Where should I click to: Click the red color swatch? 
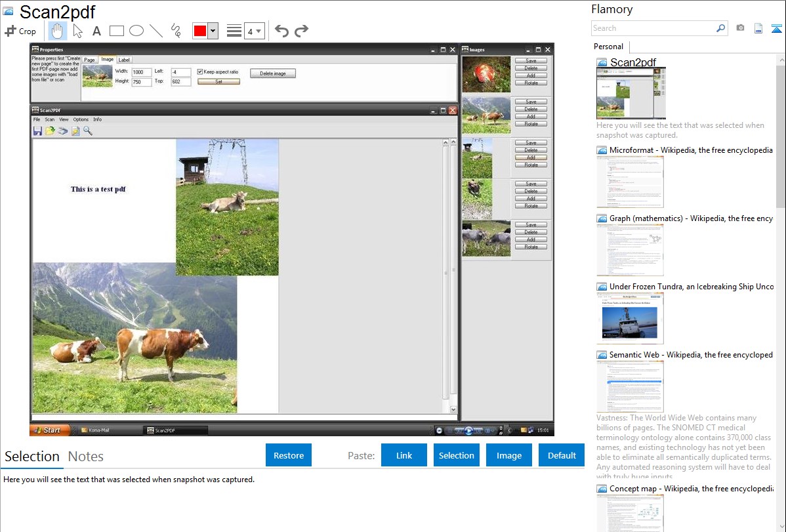200,31
